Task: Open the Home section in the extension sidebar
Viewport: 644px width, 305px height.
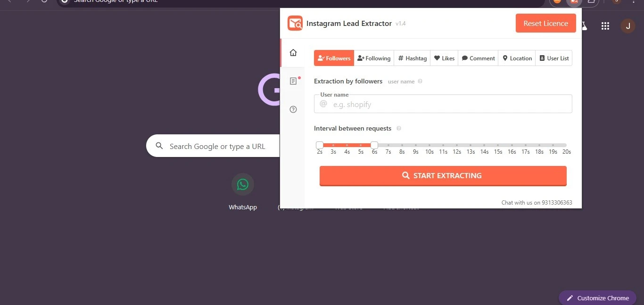Action: pos(293,52)
